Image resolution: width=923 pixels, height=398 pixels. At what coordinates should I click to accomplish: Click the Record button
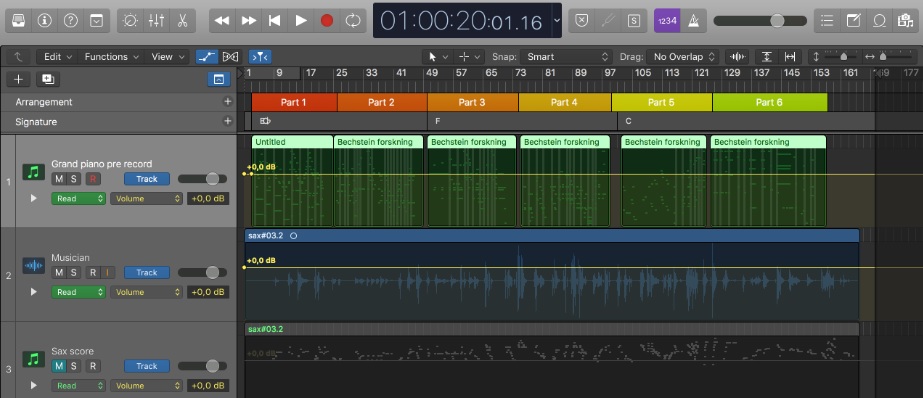[327, 21]
